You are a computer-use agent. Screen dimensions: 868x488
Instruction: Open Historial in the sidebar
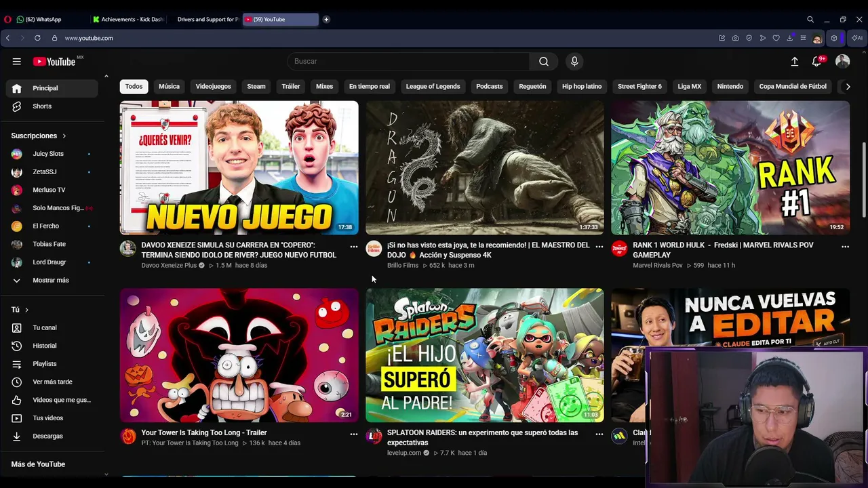[52, 346]
